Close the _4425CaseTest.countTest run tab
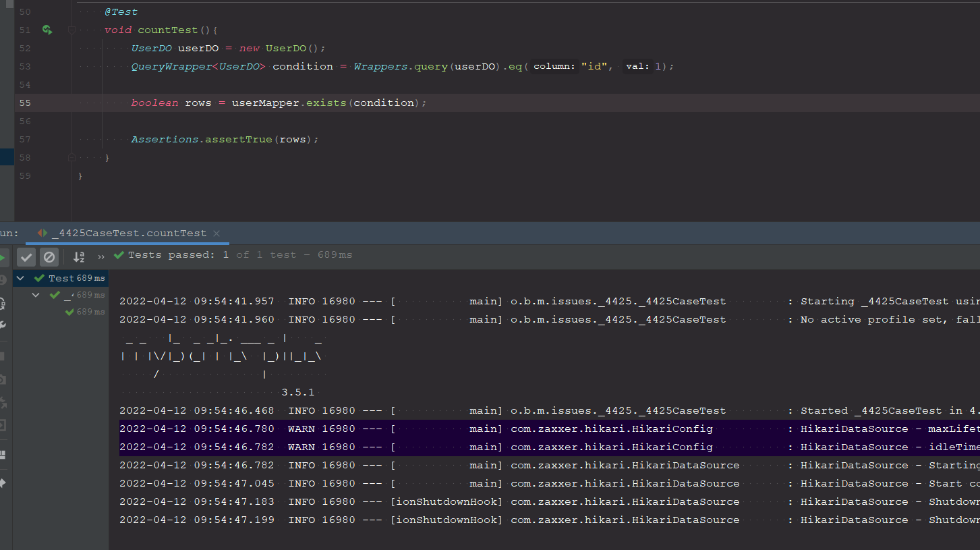This screenshot has height=550, width=980. [x=217, y=233]
